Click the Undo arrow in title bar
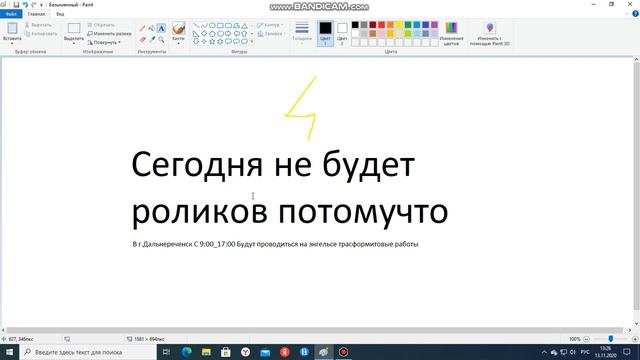This screenshot has width=640, height=360. tap(25, 4)
